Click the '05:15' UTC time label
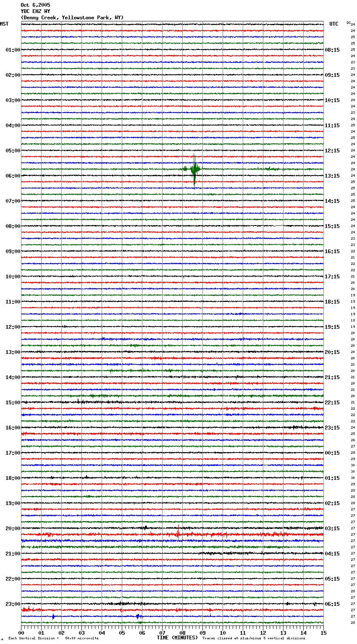 332,579
